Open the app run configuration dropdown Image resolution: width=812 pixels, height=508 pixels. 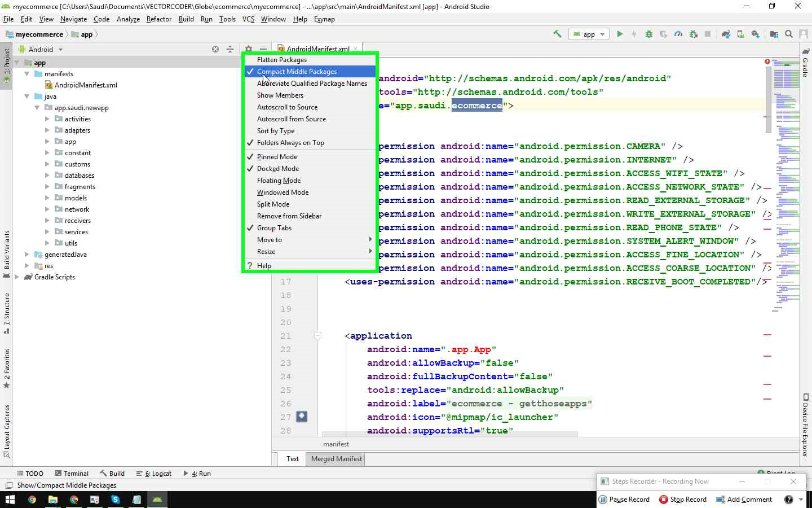click(589, 34)
